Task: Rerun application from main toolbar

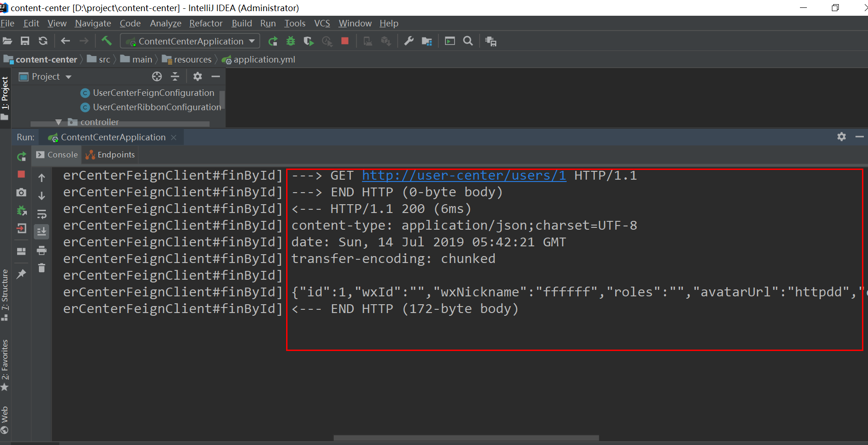Action: pos(273,41)
